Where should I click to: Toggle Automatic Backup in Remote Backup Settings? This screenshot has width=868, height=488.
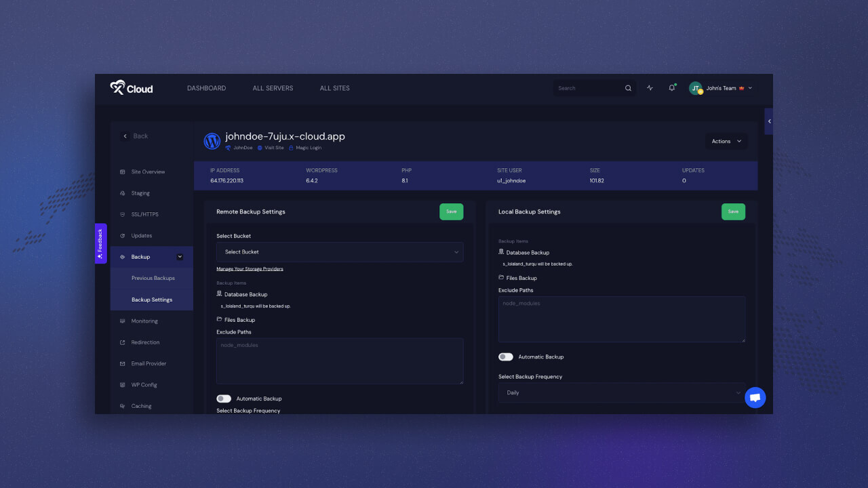[224, 399]
